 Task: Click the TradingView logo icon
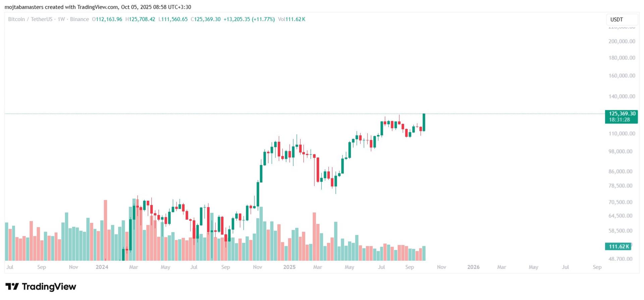[x=12, y=287]
